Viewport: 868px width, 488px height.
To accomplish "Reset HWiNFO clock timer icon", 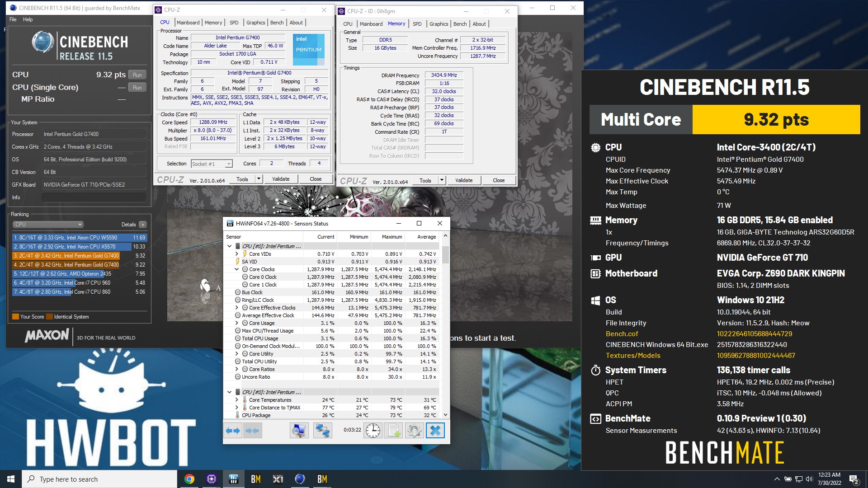I will (373, 430).
